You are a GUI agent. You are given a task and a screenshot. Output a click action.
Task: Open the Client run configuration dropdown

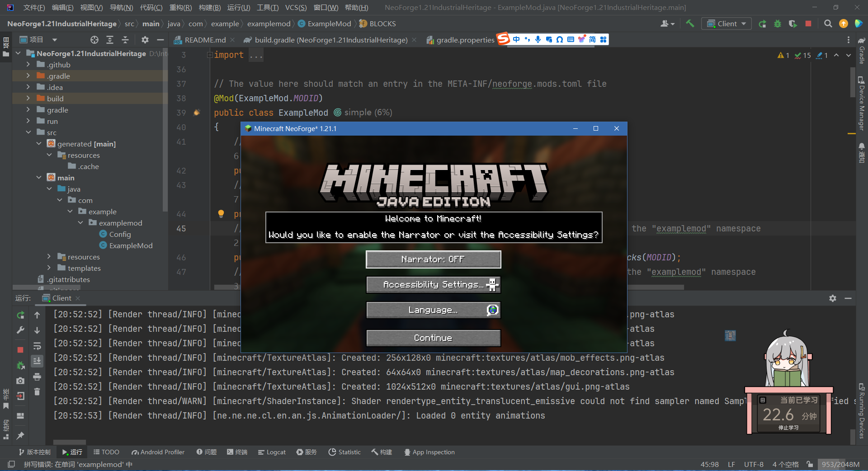[726, 24]
